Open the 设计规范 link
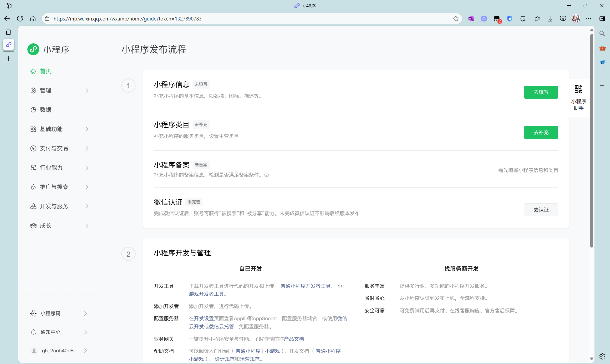 225,359
